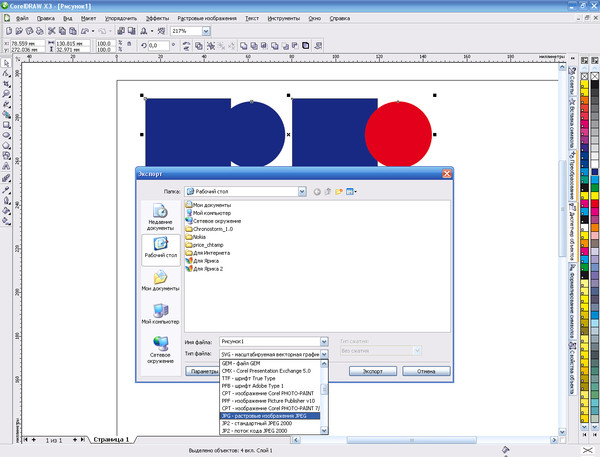Open the Fill tool flyout
This screenshot has height=457, width=600.
tap(6, 210)
